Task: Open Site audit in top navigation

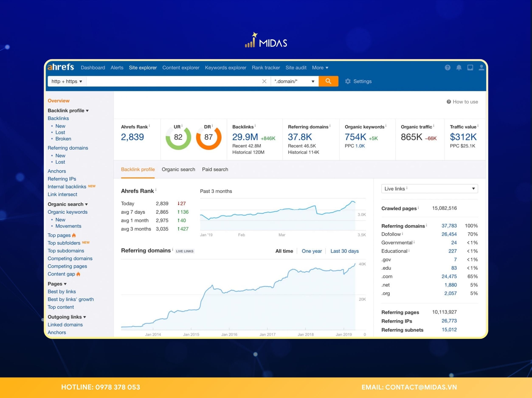Action: [296, 68]
